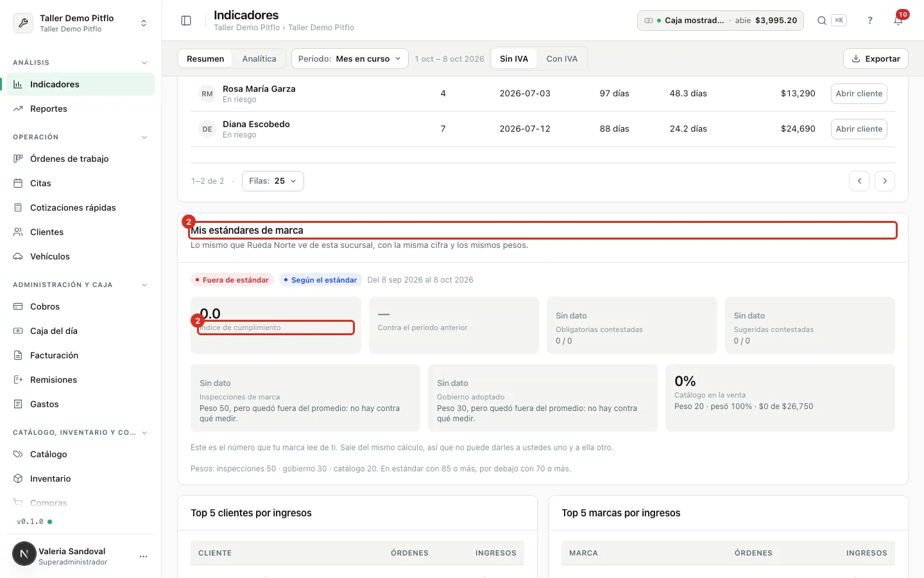The height and width of the screenshot is (578, 924).
Task: Click the Clientes people icon
Action: pos(18,232)
